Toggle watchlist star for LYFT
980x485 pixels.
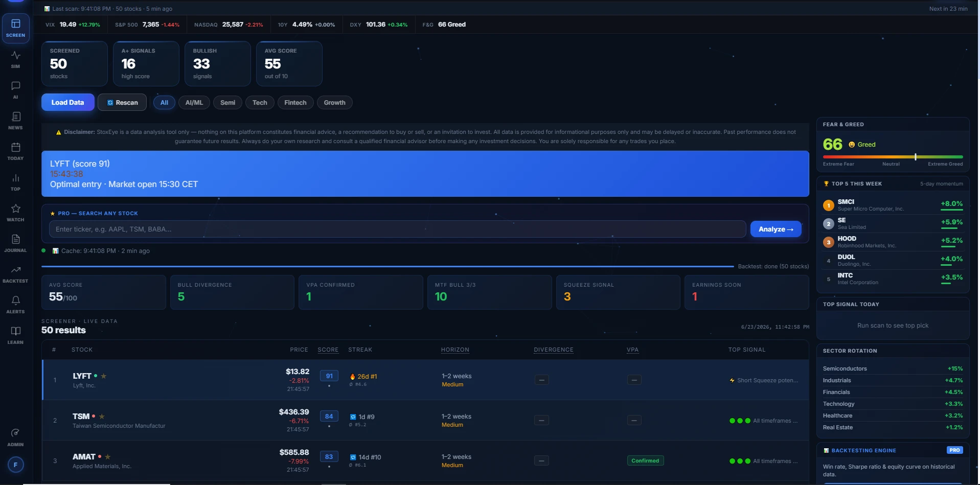[x=104, y=376]
